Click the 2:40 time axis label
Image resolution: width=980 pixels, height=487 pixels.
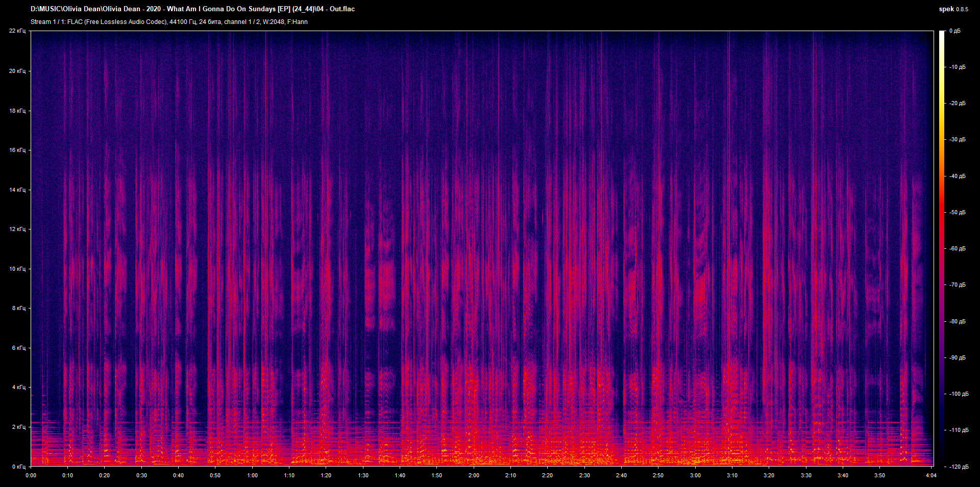pos(621,475)
